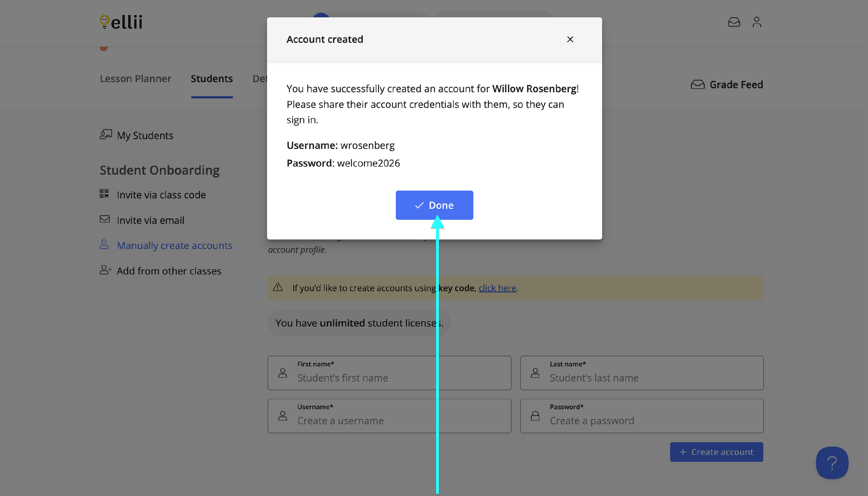The width and height of the screenshot is (868, 496).
Task: Open the Grade Feed
Action: coord(727,84)
